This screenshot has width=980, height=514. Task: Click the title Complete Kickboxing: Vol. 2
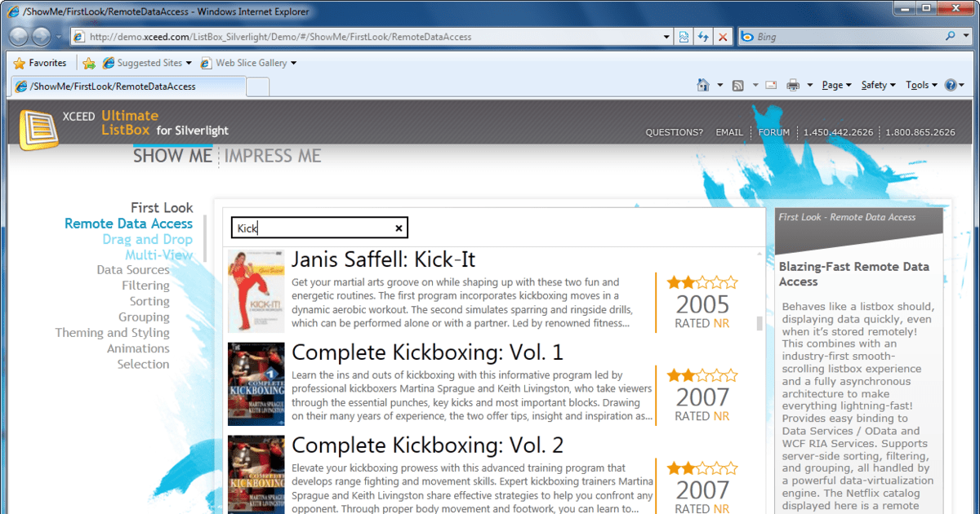click(x=427, y=445)
